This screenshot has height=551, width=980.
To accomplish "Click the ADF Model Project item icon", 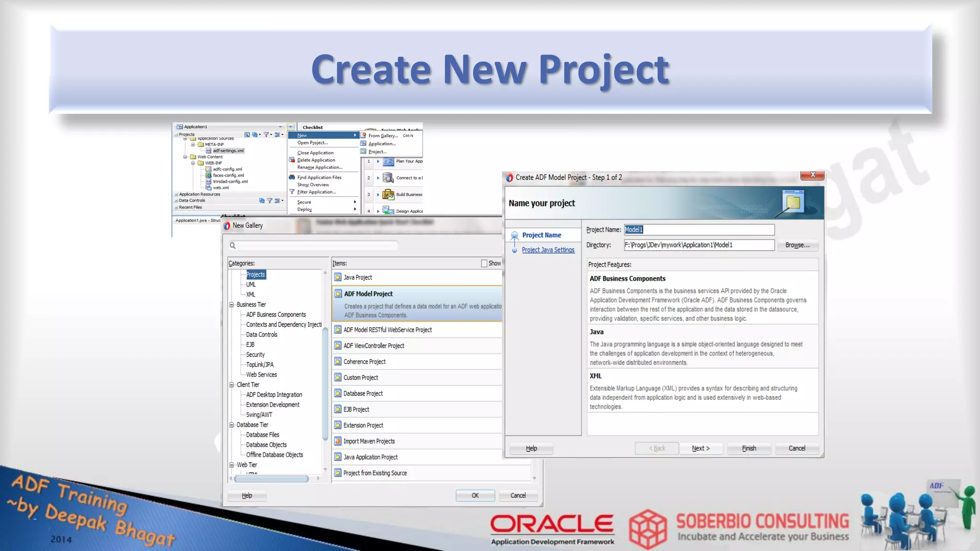I will (x=338, y=294).
